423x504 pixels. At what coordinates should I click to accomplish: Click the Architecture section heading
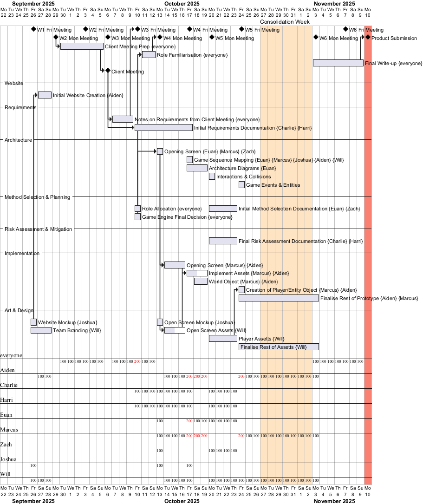coord(18,140)
